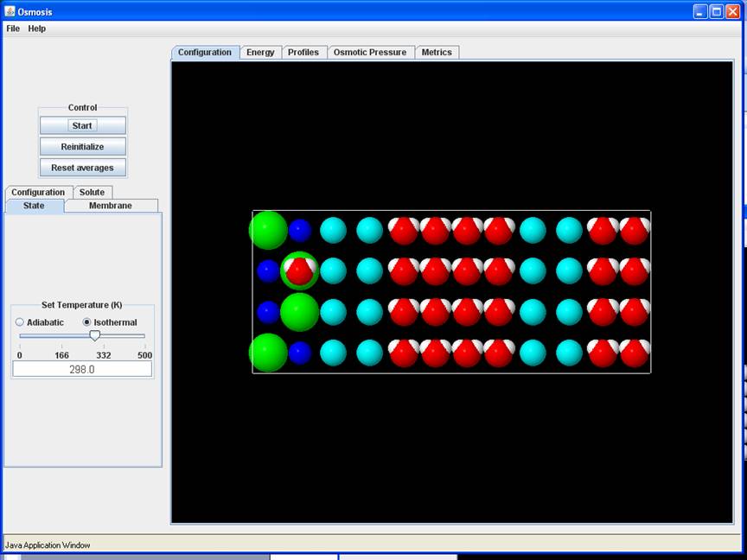Switch to the Solute tab

pos(92,192)
